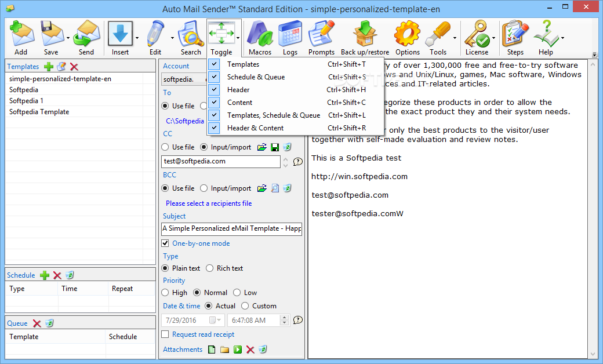Toggle Content menu entry
This screenshot has width=603, height=364.
point(295,103)
